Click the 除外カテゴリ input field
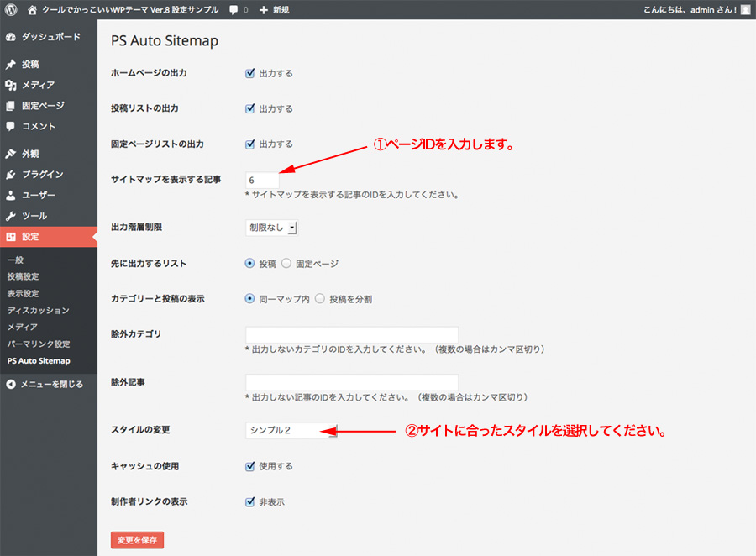Viewport: 756px width, 556px height. (352, 334)
